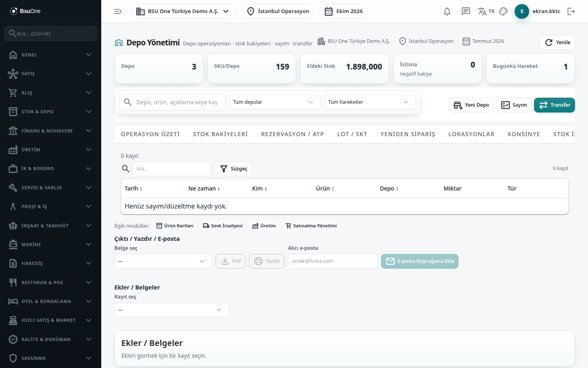The height and width of the screenshot is (368, 588).
Task: Click the Restoran & POS cutlery icon
Action: tap(13, 283)
